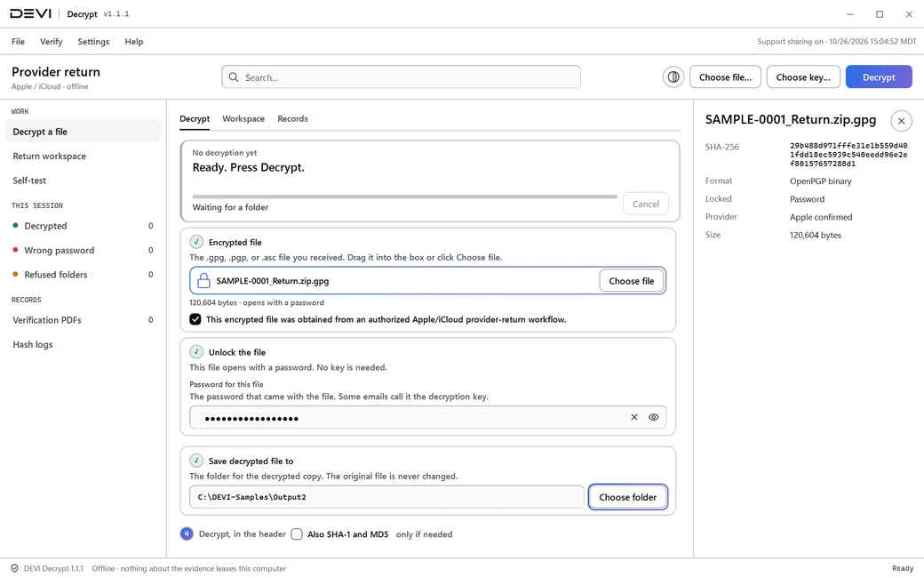Click Choose file in the Encrypted file box
The image size is (924, 578).
pos(631,281)
